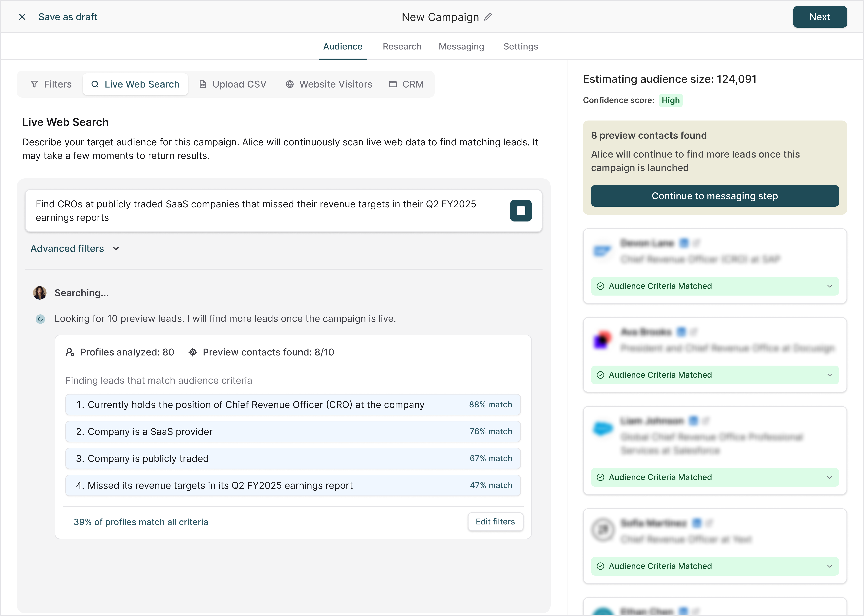Click the Edit filters button
The height and width of the screenshot is (616, 864).
[495, 522]
